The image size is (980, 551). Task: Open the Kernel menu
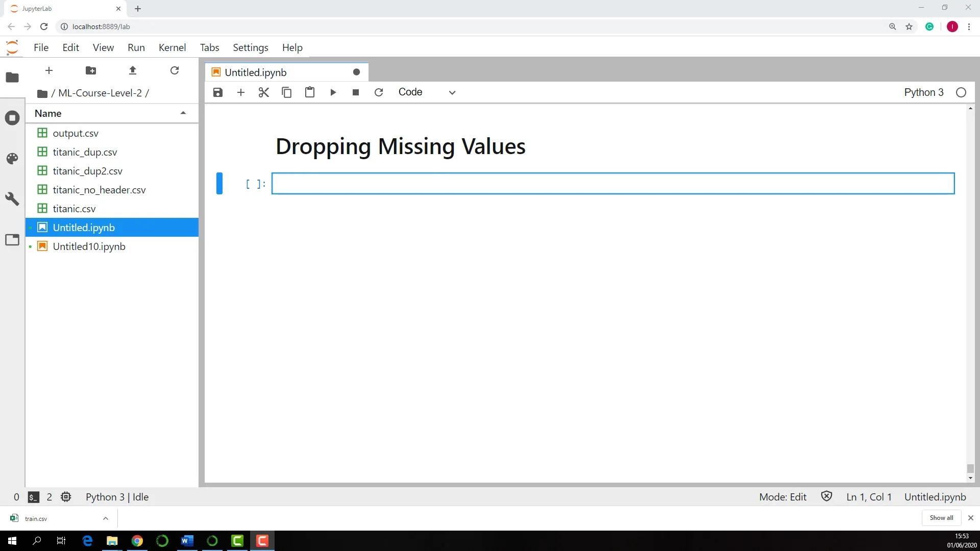172,47
